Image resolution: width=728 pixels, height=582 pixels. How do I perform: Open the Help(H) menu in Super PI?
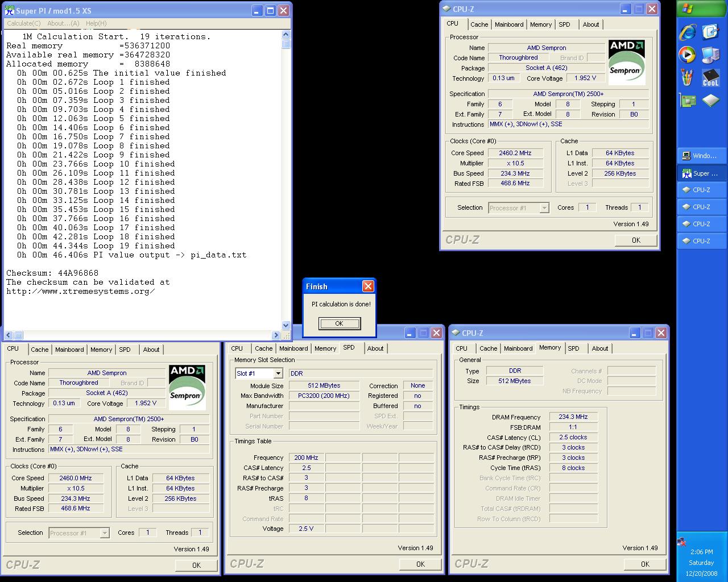tap(96, 23)
